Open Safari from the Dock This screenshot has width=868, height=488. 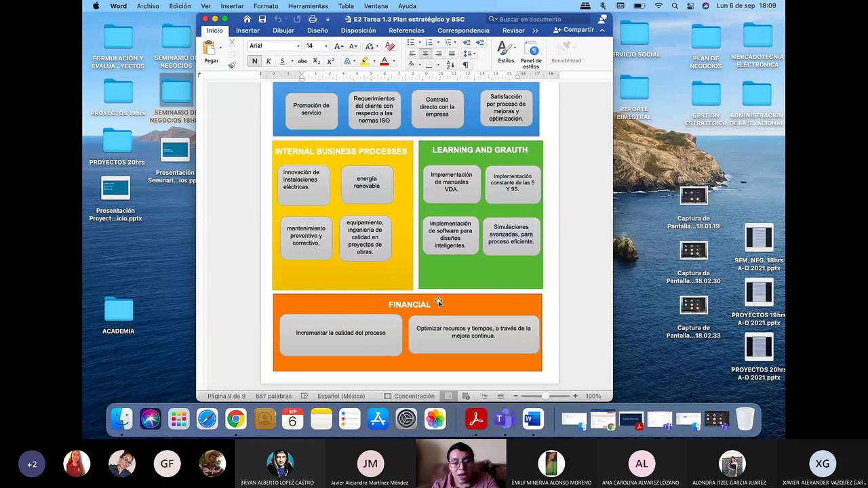[207, 419]
